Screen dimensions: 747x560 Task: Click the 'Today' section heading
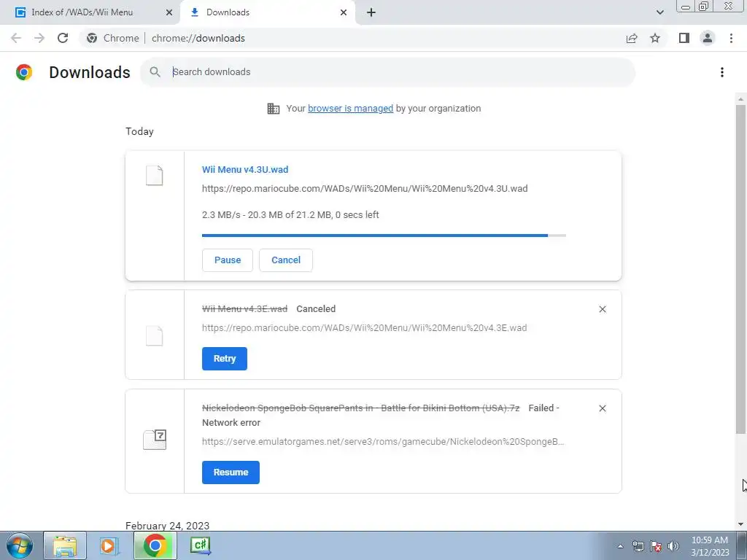(x=139, y=131)
